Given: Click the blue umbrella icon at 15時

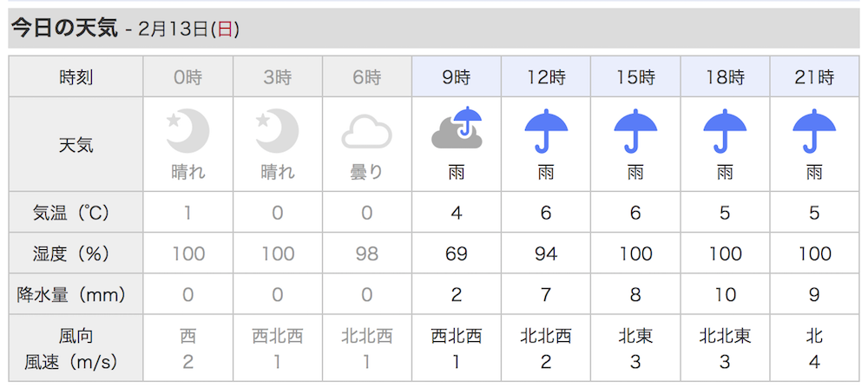Looking at the screenshot, I should 635,130.
